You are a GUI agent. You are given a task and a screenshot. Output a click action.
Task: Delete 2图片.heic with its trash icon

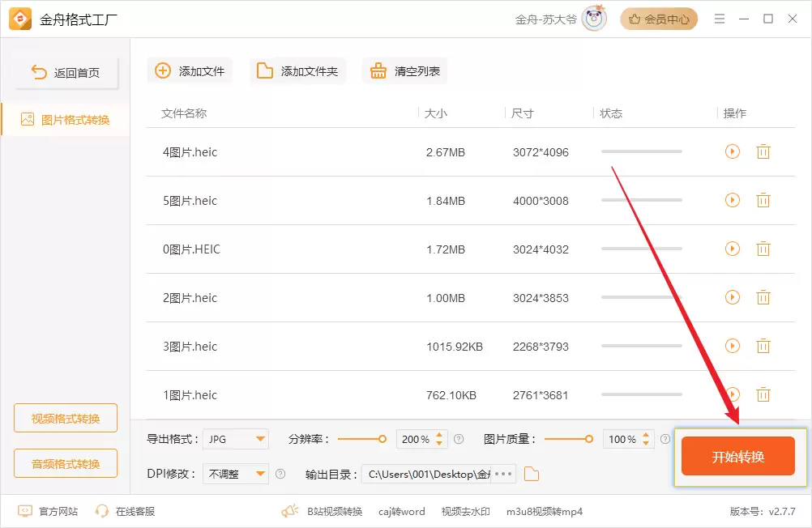coord(763,298)
